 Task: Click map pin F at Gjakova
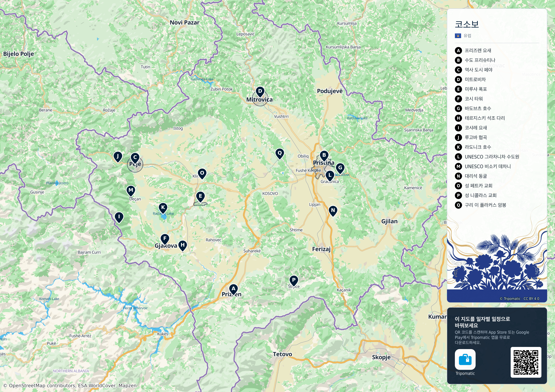tap(165, 239)
